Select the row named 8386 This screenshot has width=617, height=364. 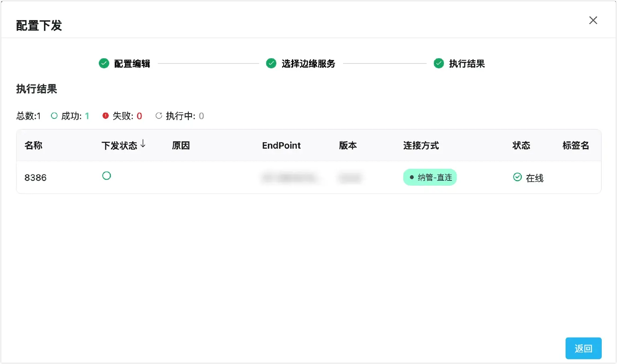coord(35,177)
